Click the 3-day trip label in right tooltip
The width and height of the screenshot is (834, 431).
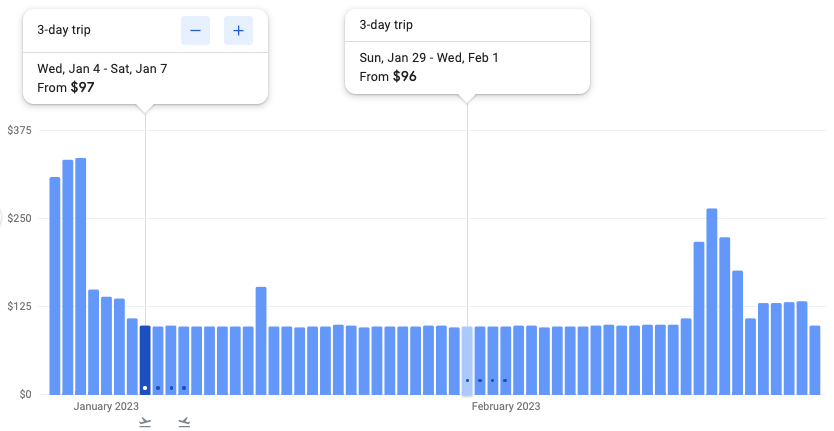386,25
